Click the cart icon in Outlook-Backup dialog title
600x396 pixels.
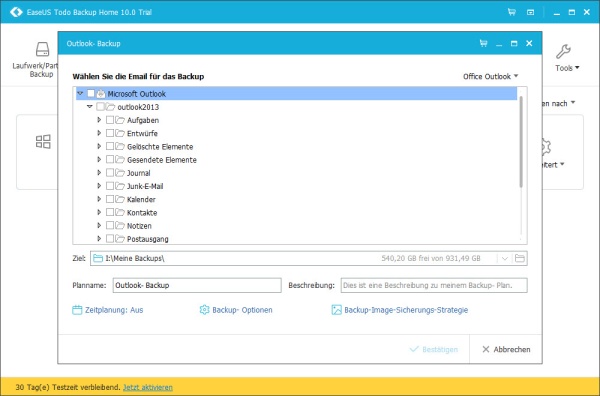[484, 43]
